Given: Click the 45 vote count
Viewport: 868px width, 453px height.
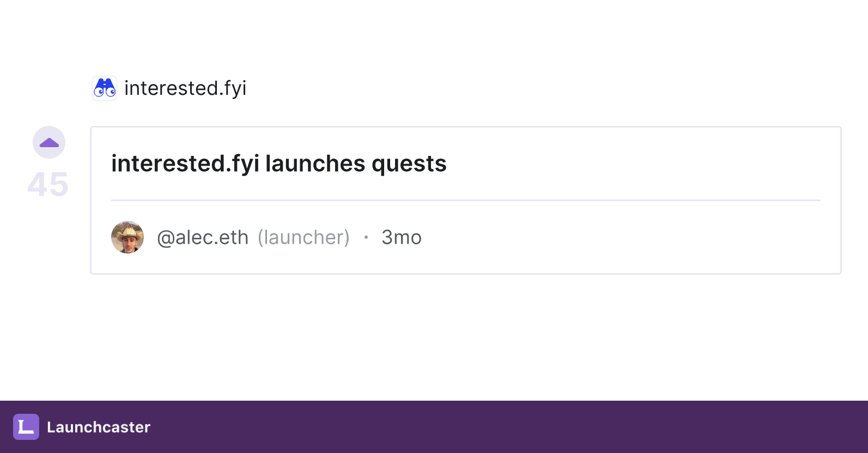Looking at the screenshot, I should point(48,184).
